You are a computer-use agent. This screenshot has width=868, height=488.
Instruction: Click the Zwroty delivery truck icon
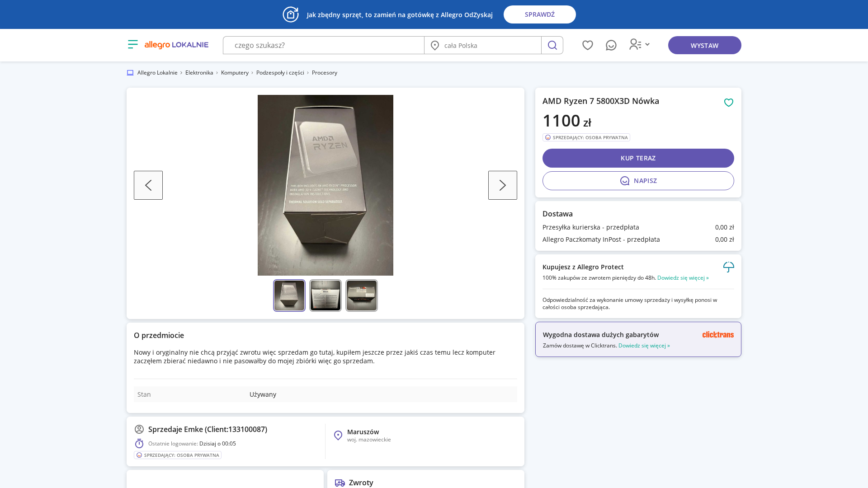(x=340, y=483)
